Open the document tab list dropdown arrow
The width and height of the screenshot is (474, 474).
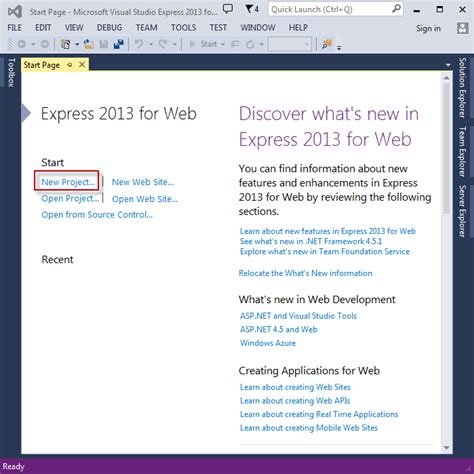[x=448, y=65]
